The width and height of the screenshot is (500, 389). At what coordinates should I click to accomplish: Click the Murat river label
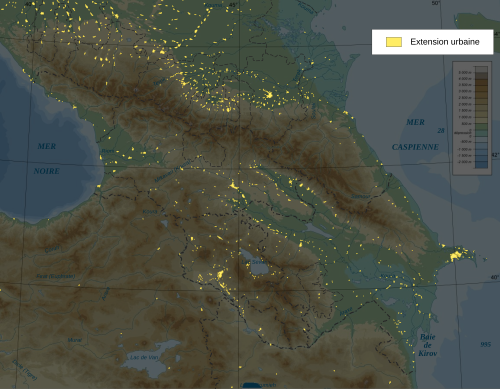[74, 340]
